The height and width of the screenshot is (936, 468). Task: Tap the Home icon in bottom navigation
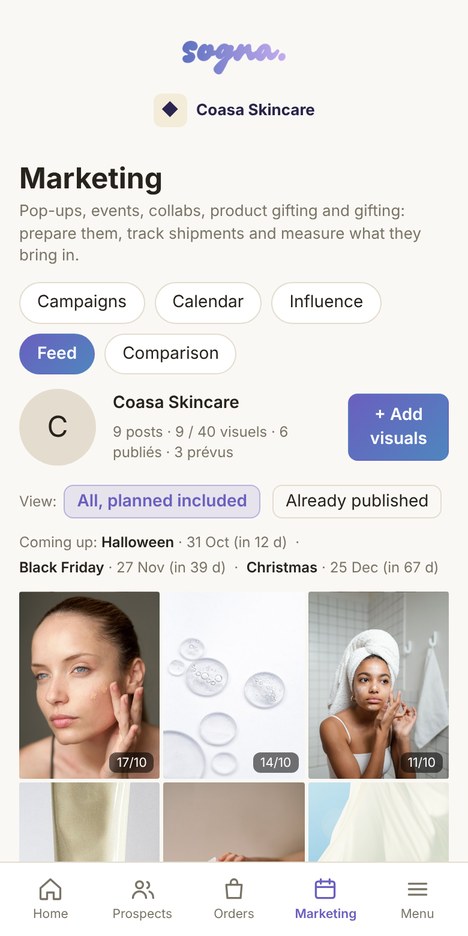pos(50,889)
